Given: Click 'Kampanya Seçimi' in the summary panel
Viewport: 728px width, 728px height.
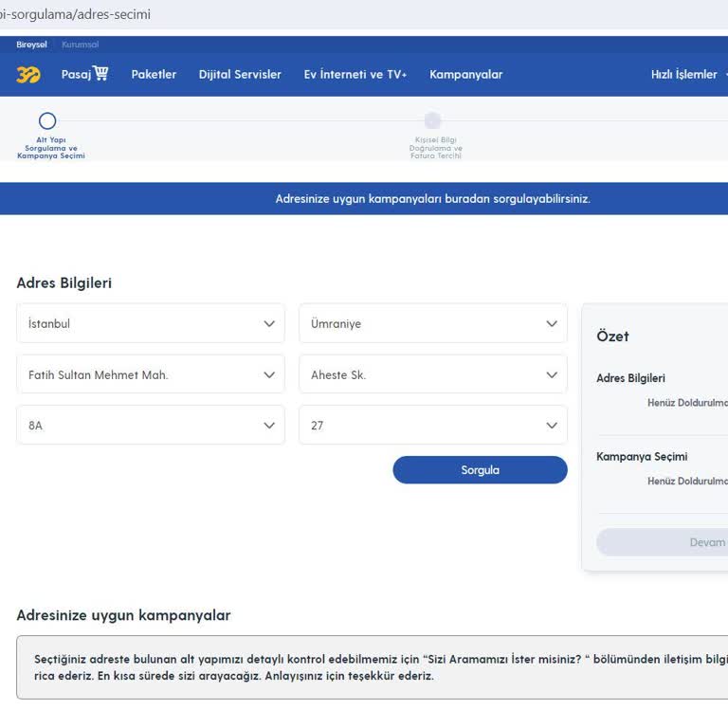Looking at the screenshot, I should 642,456.
